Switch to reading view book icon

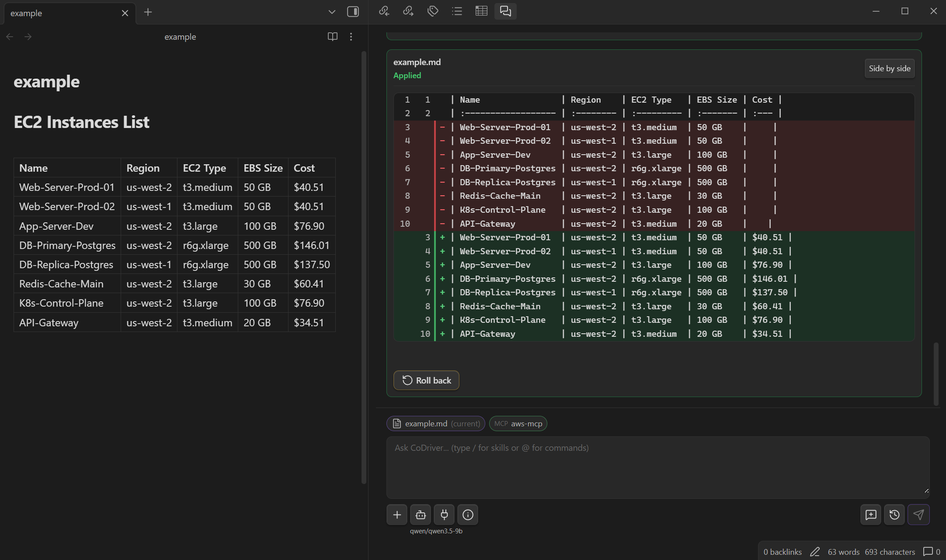333,37
